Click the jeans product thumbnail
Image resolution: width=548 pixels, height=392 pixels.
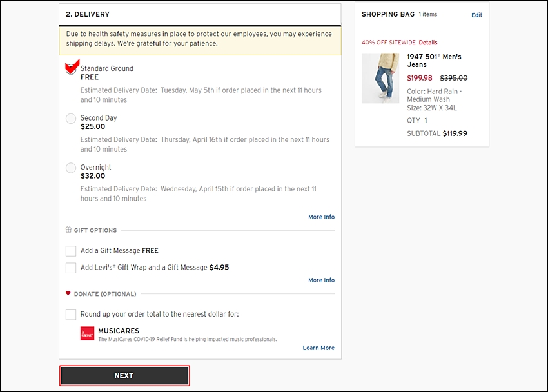[380, 78]
